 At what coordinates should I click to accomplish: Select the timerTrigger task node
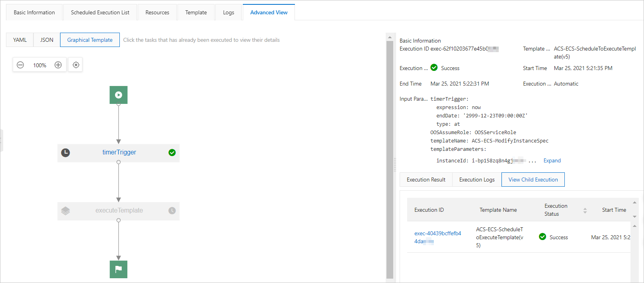pyautogui.click(x=119, y=153)
